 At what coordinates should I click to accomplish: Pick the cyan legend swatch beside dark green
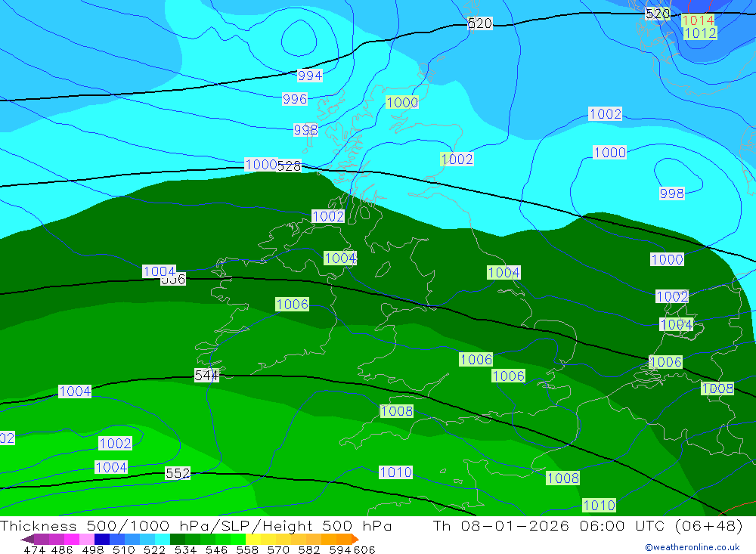163,539
